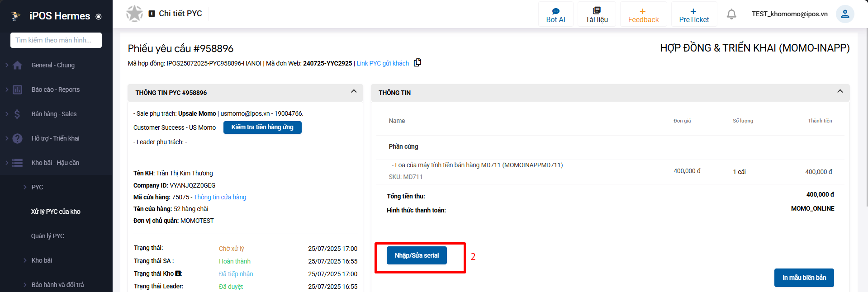Collapse the THÔNG TIN order panel
868x292 pixels.
click(840, 92)
